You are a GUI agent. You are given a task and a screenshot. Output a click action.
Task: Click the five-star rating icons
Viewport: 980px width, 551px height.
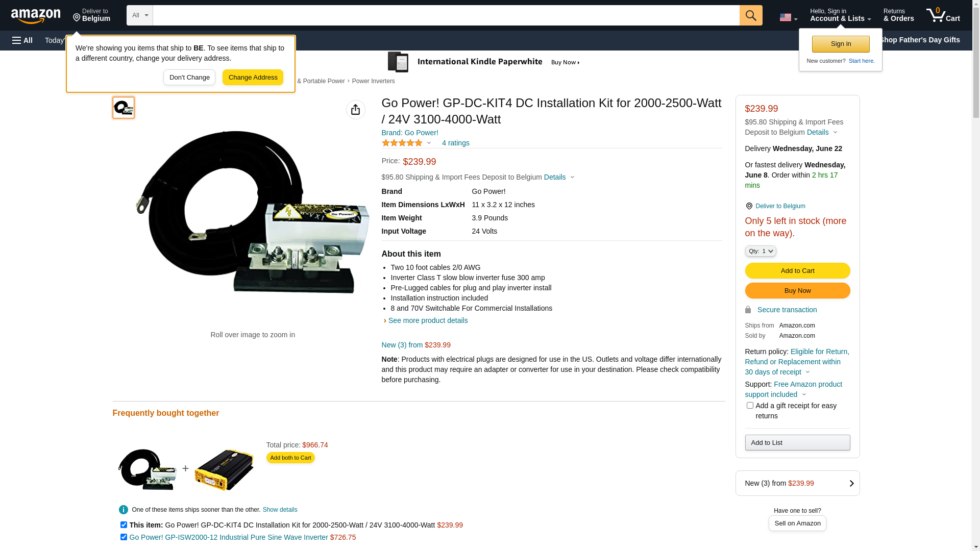pyautogui.click(x=402, y=143)
